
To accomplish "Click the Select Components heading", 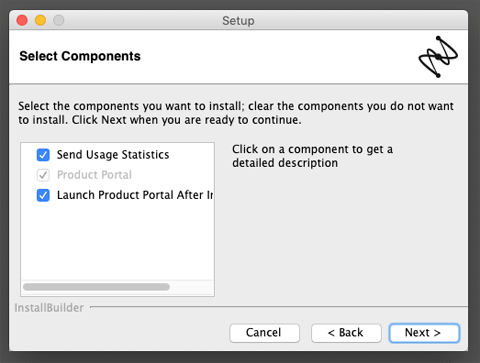I will [80, 56].
